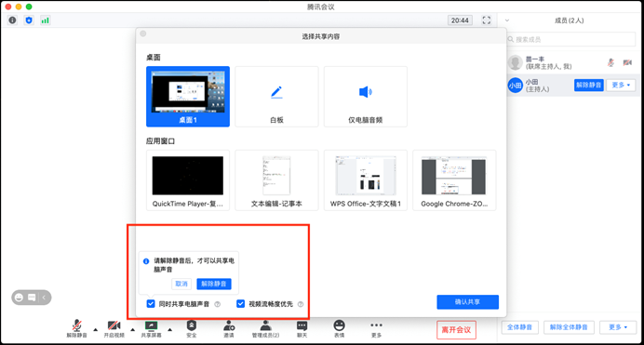Click the 小田 member avatar

[x=515, y=86]
